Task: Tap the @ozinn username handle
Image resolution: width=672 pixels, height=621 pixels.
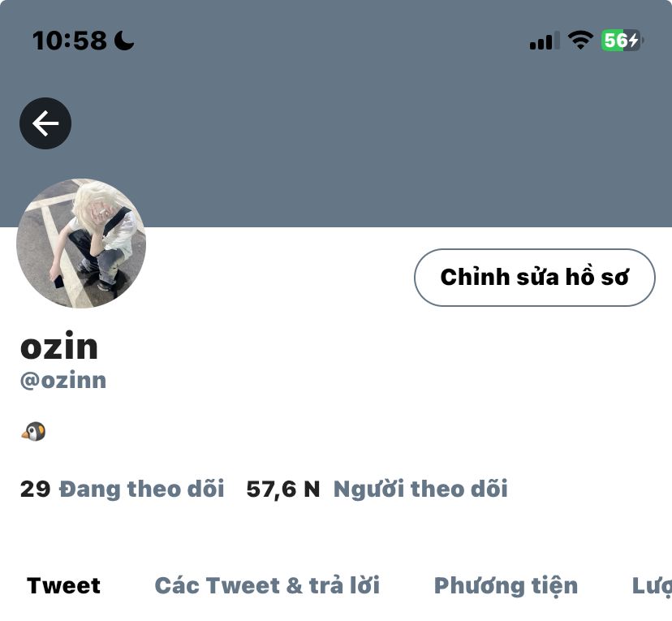Action: [x=63, y=381]
